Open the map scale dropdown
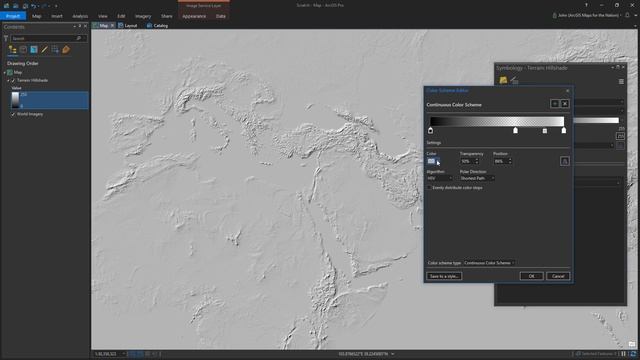 (x=123, y=354)
